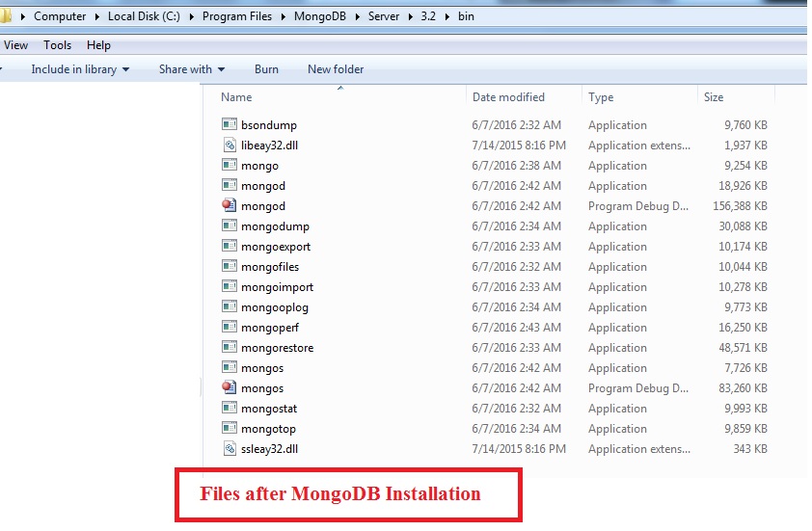Image resolution: width=812 pixels, height=531 pixels.
Task: Expand arrow after 3.2 breadcrumb
Action: click(x=447, y=16)
